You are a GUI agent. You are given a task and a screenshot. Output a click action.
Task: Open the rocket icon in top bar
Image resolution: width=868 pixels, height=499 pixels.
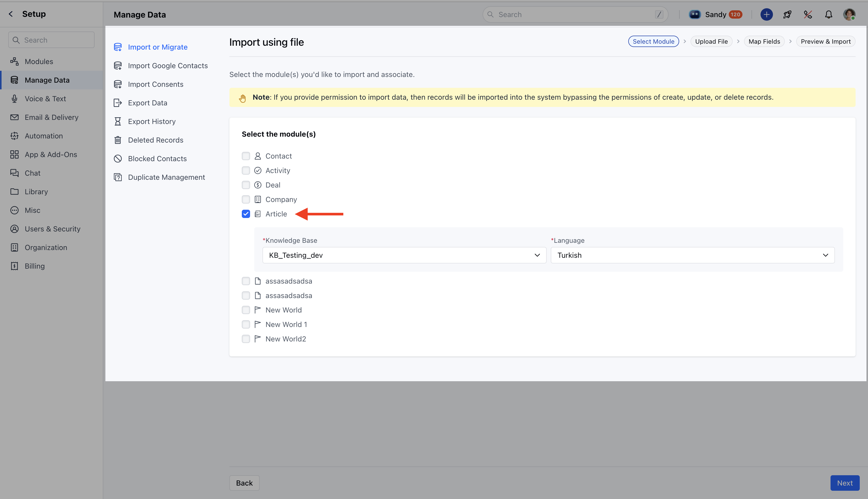tap(787, 14)
